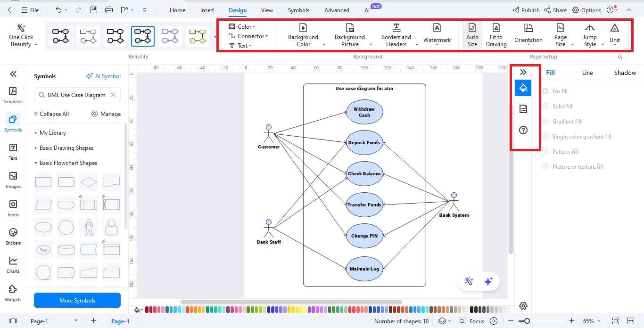Switch to the View ribbon tab
644x328 pixels.
(x=267, y=10)
